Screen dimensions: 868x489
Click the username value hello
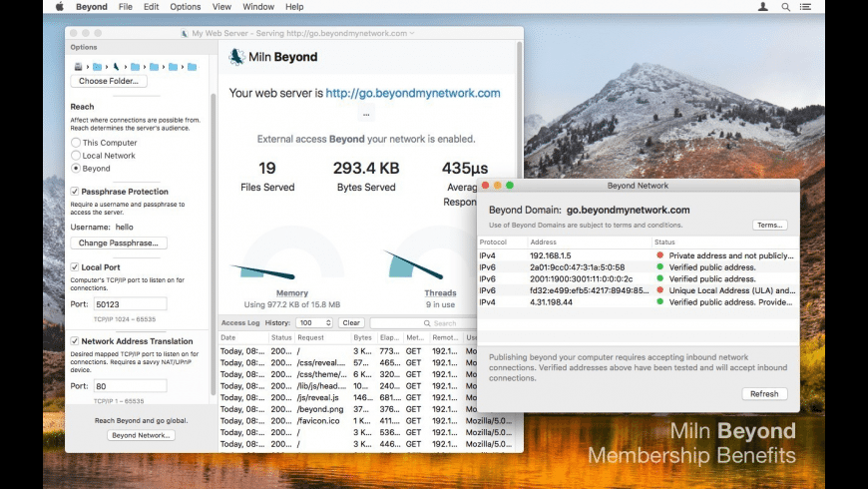click(x=124, y=228)
